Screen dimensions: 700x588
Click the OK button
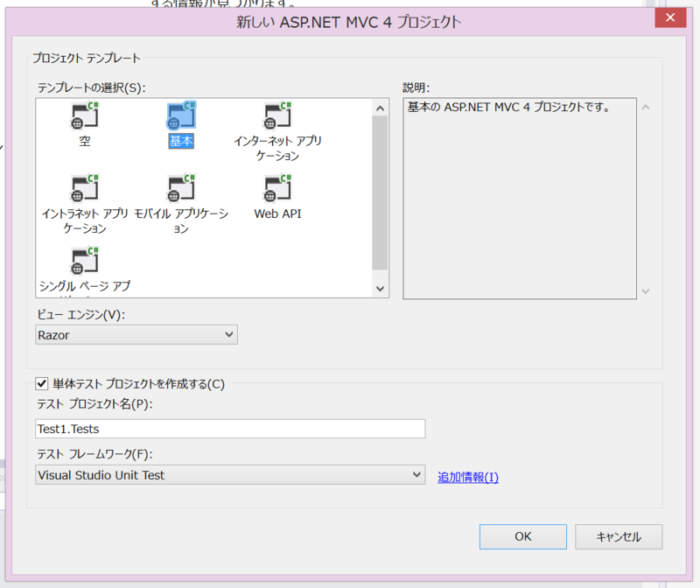tap(522, 536)
